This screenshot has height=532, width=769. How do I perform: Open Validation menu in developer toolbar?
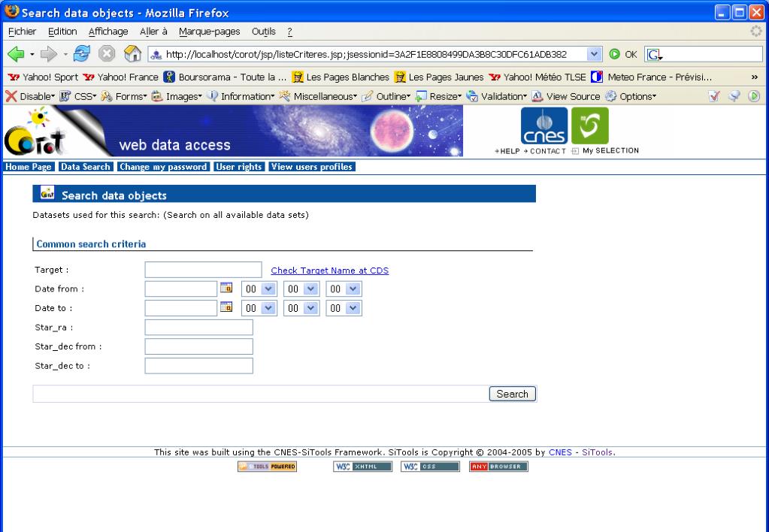(496, 96)
